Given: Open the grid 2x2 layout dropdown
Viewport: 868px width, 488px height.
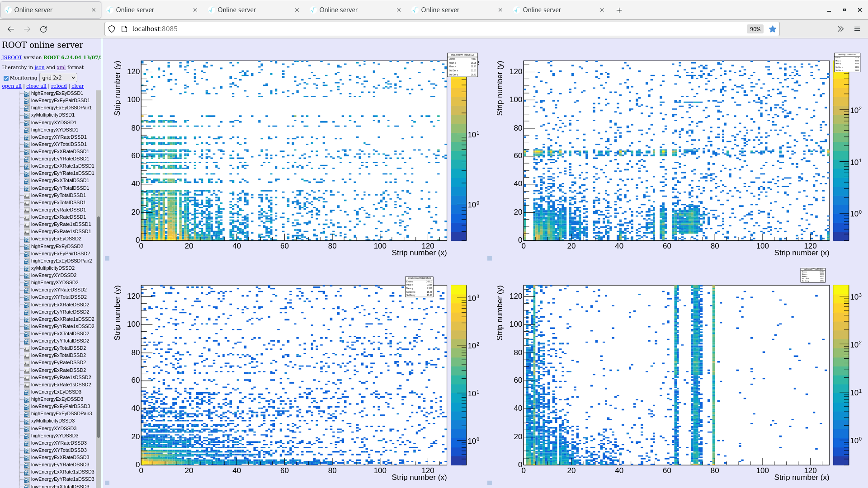Looking at the screenshot, I should (58, 78).
